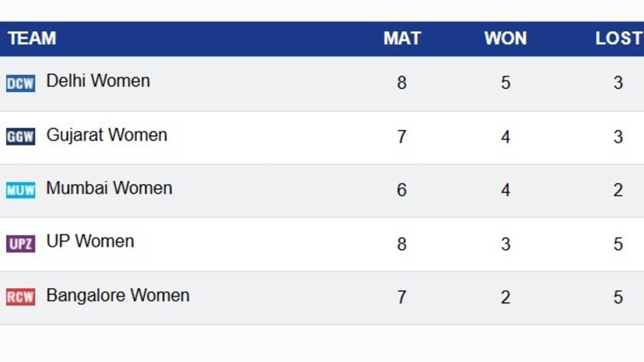This screenshot has width=644, height=362.
Task: Click the DCW team logo icon
Action: coord(20,83)
